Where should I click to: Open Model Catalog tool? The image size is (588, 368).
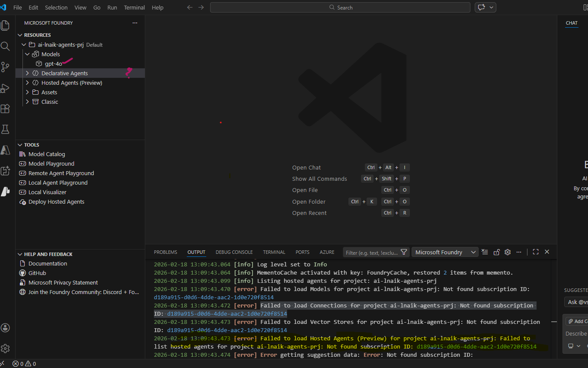coord(47,154)
